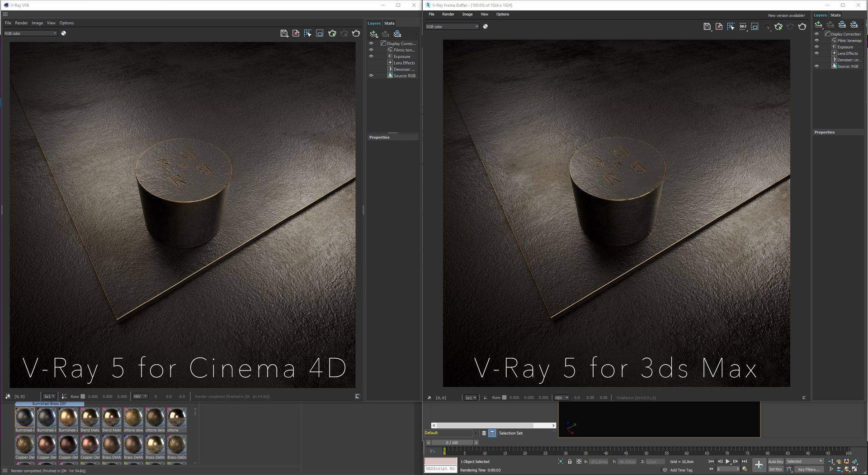868x475 pixels.
Task: Enable Follow mouse icon in 3ds Max frame buffer
Action: tap(731, 27)
